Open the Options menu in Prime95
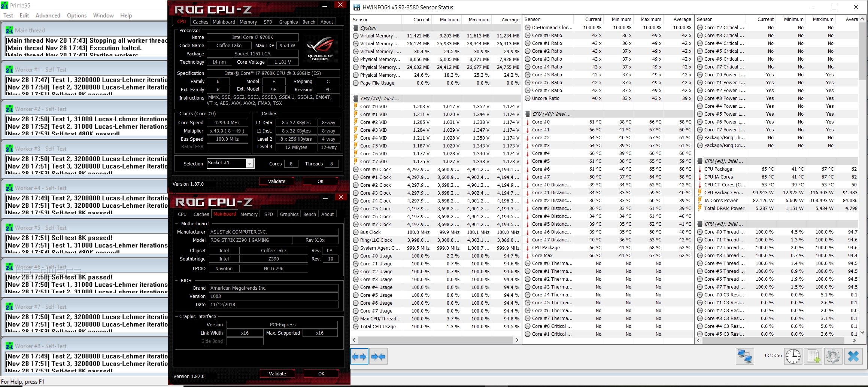Screen dimensions: 868x387 [76, 15]
